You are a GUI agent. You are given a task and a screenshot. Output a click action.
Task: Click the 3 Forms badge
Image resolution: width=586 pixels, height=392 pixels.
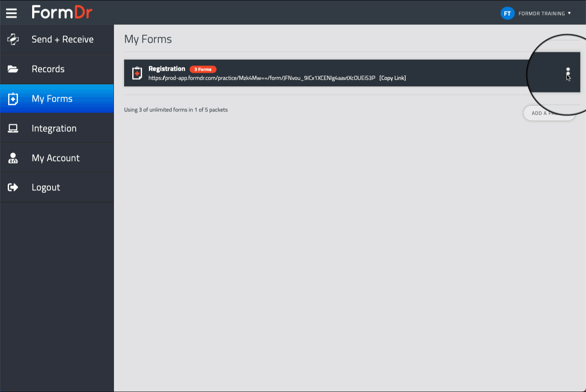pyautogui.click(x=203, y=70)
